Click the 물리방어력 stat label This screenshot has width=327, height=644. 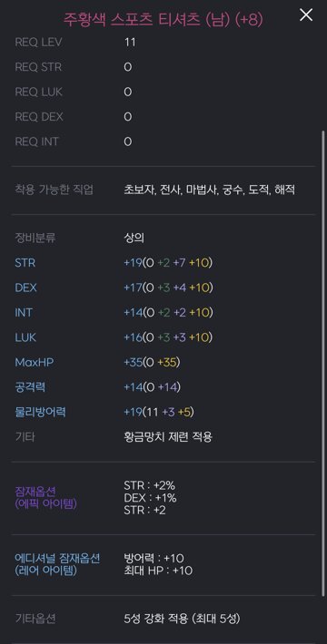(40, 412)
